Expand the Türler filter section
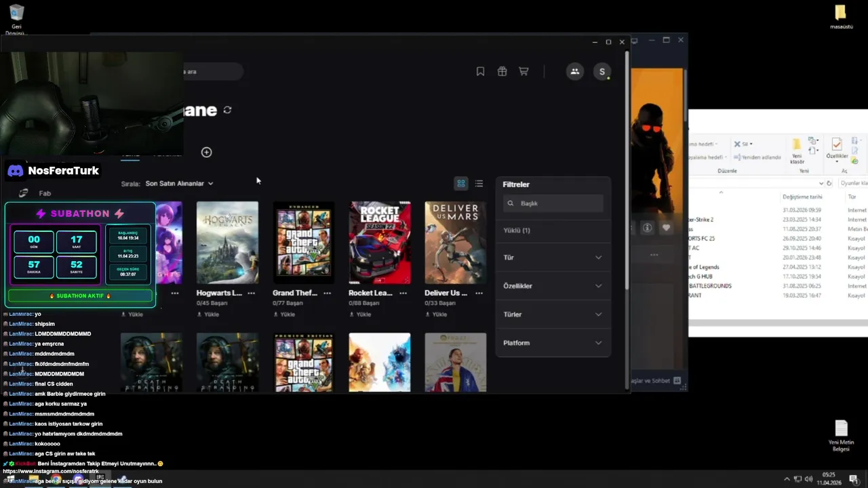 [553, 314]
